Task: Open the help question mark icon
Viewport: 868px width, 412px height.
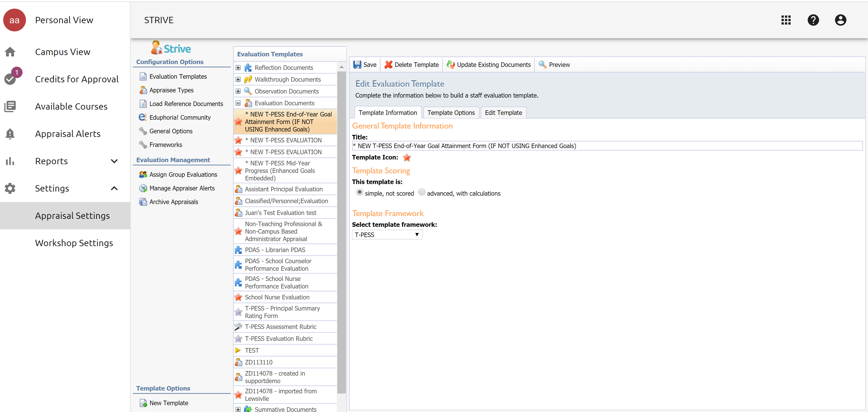Action: [813, 20]
